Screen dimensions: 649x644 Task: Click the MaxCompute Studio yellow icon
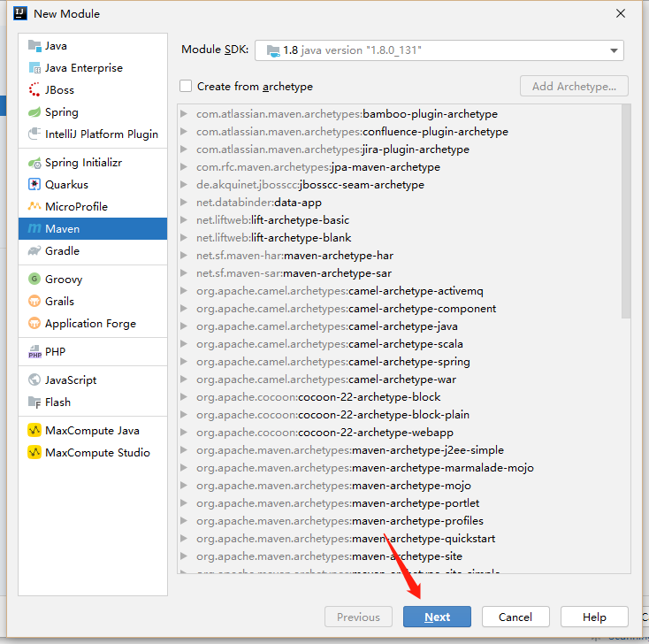(x=34, y=452)
